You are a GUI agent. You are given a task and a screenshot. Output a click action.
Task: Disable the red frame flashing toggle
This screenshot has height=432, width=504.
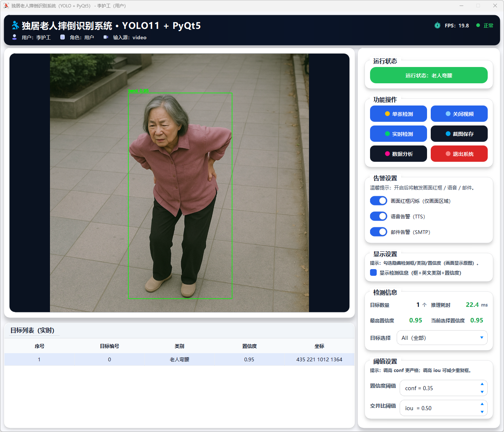pos(379,201)
